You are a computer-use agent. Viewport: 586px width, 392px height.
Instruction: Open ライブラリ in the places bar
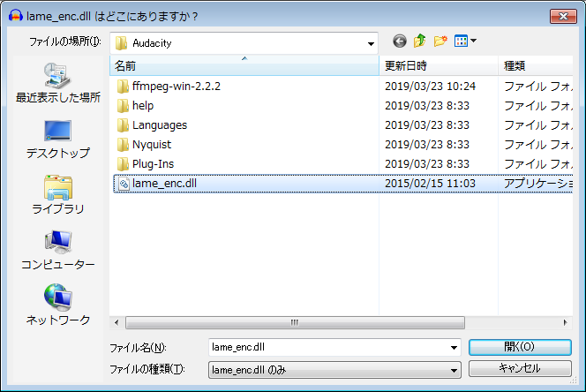point(58,195)
